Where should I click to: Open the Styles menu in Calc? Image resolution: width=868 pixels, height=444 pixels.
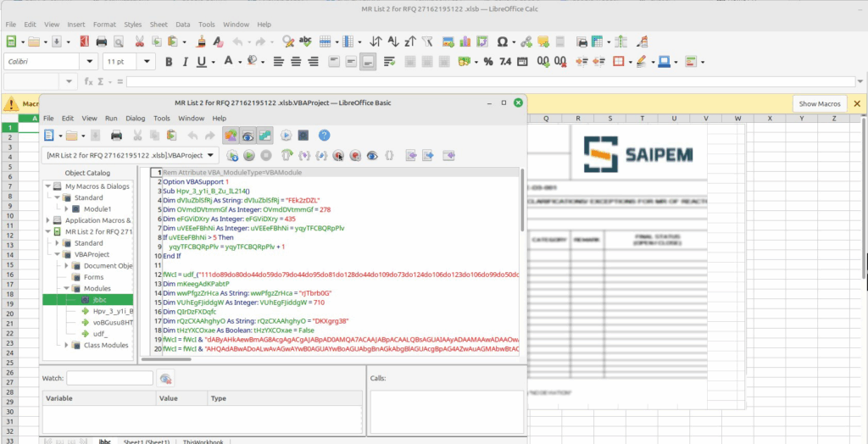(x=133, y=25)
